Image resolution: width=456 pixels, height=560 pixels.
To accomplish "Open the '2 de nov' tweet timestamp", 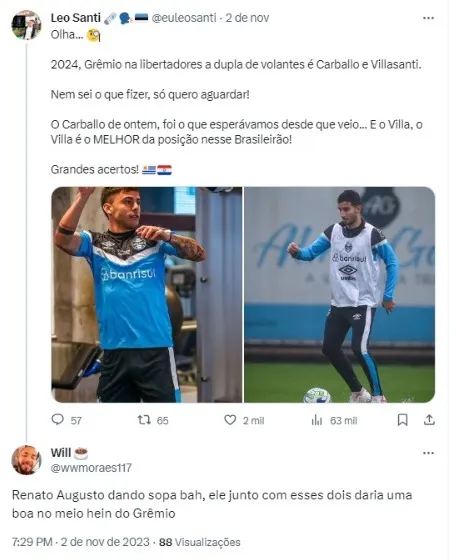I will pyautogui.click(x=247, y=18).
